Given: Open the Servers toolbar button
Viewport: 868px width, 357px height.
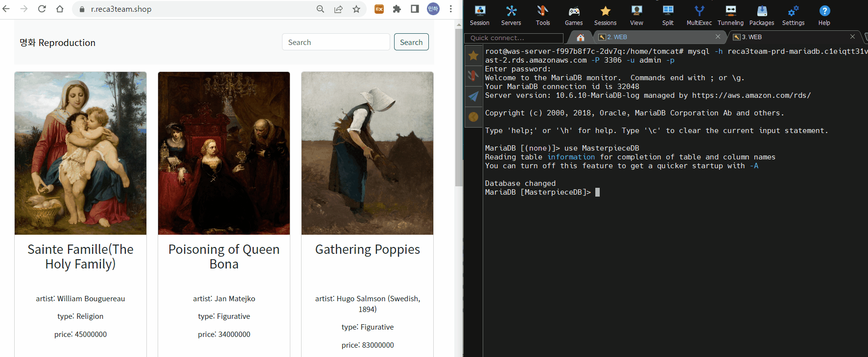Looking at the screenshot, I should (x=511, y=15).
